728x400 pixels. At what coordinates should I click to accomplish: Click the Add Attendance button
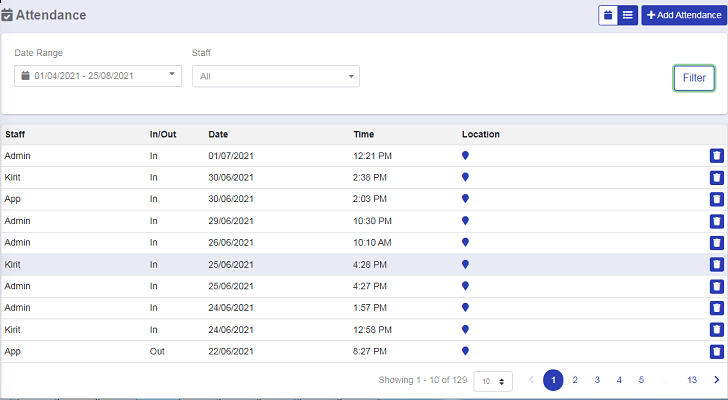tap(684, 15)
